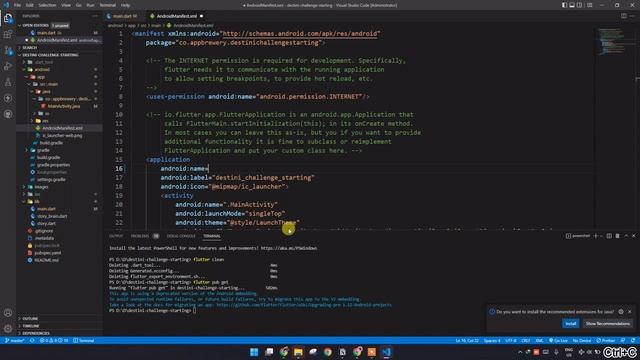Open the Extensions view icon
This screenshot has height=360, width=640.
(8, 34)
